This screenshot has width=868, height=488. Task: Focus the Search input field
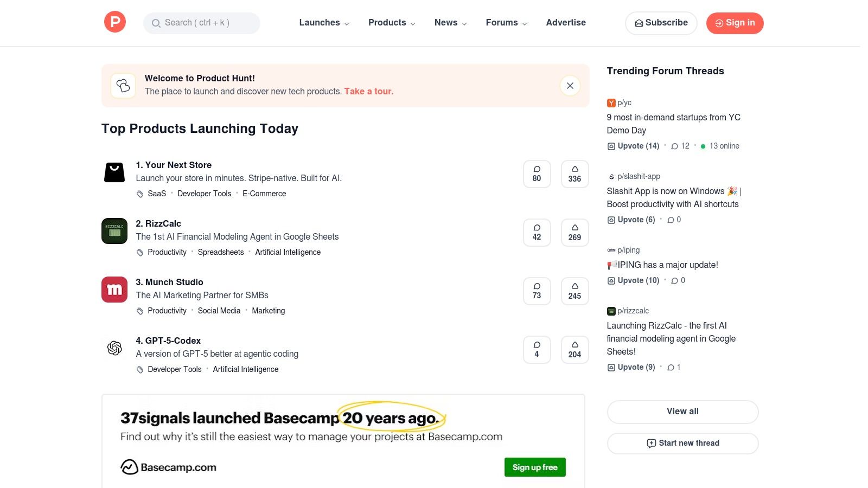tap(202, 23)
